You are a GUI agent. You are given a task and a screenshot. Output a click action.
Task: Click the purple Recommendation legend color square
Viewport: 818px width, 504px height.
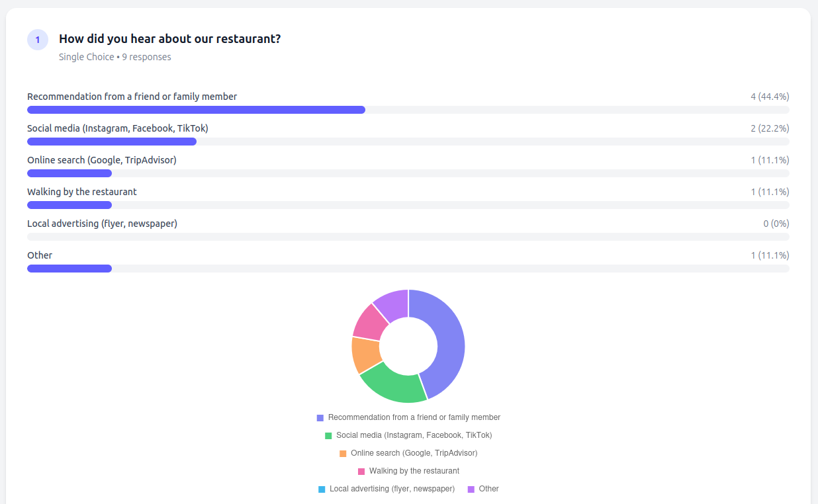(320, 418)
